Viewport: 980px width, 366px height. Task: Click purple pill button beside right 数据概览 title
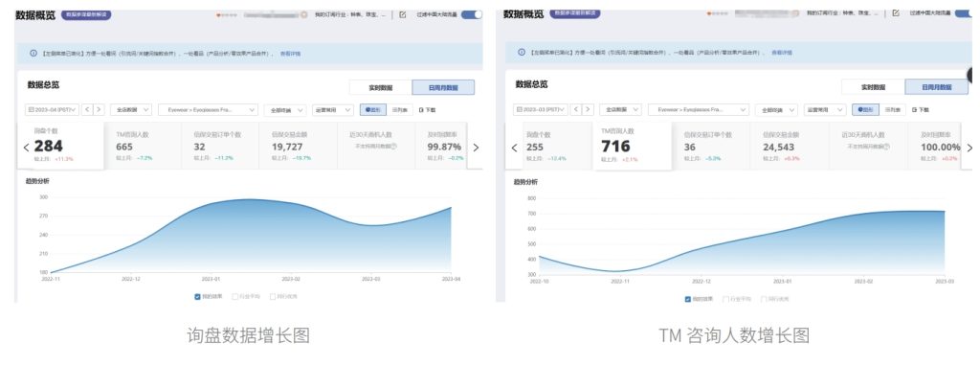pyautogui.click(x=575, y=13)
